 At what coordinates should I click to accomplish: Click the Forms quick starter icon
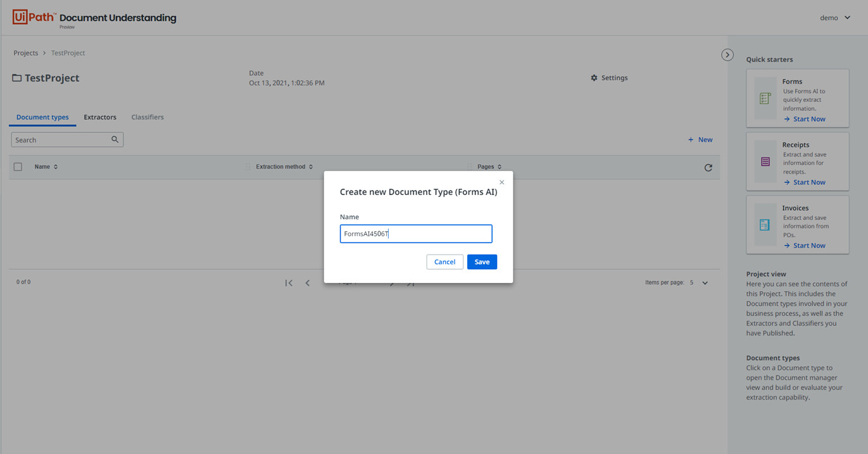pos(765,99)
